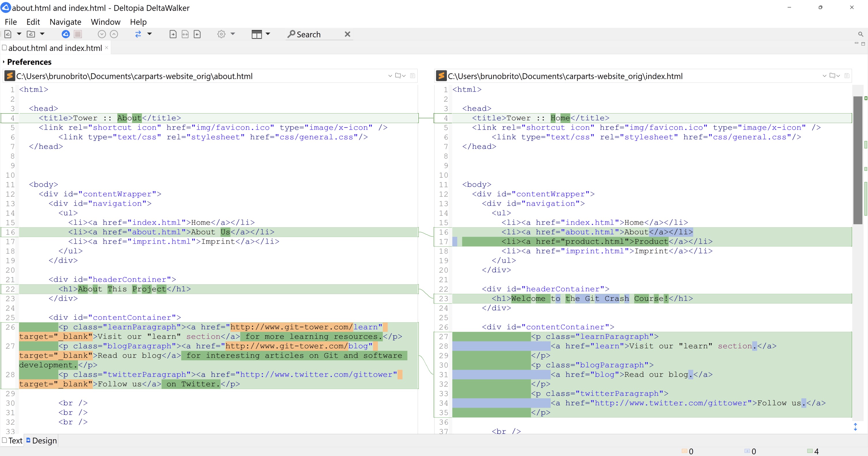Expand the Preferences section
Screen dimensions: 868x456
coord(28,62)
